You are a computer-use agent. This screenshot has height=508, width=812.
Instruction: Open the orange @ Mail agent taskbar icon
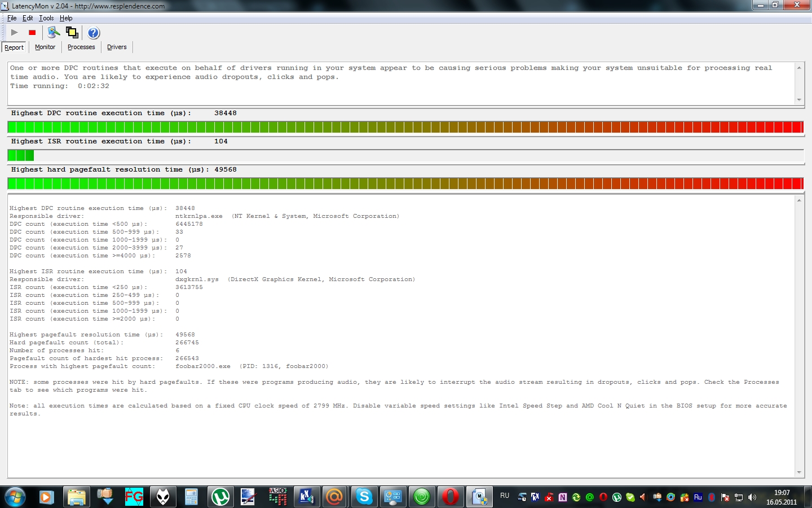335,497
